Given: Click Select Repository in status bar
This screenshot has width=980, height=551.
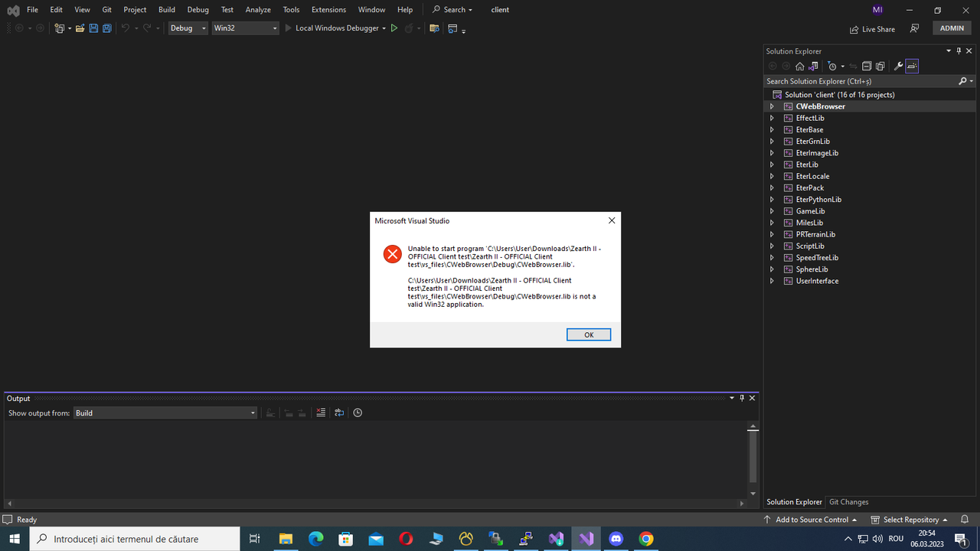Looking at the screenshot, I should pos(909,520).
